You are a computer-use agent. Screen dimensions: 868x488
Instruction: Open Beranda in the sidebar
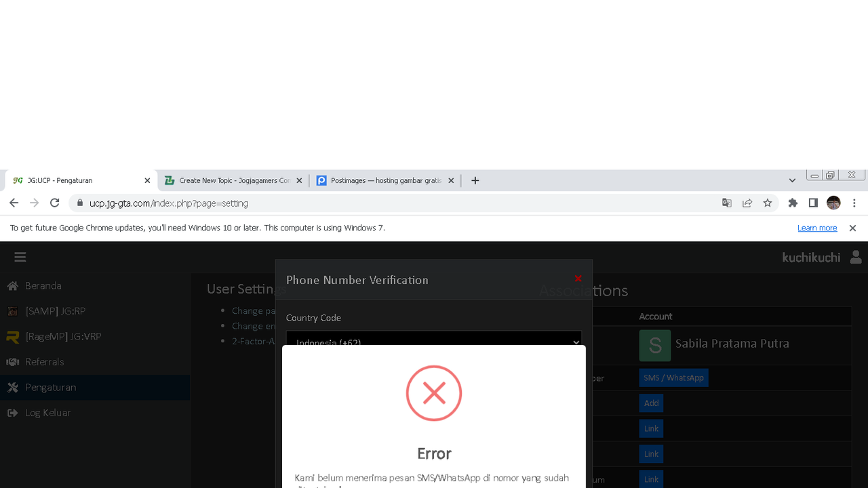tap(95, 286)
